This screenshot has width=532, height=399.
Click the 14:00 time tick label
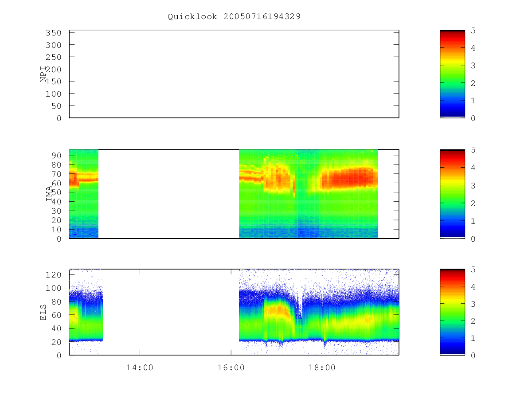click(x=140, y=368)
